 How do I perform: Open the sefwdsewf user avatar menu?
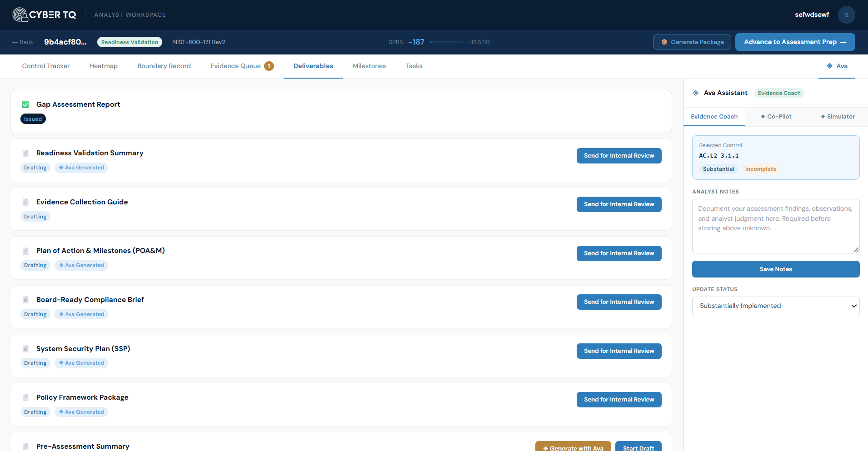pyautogui.click(x=846, y=15)
